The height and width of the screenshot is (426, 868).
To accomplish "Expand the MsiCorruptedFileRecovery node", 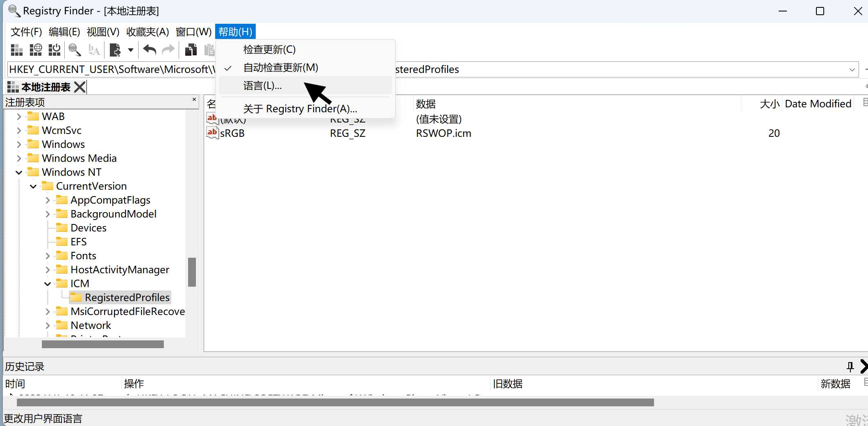I will (x=48, y=312).
